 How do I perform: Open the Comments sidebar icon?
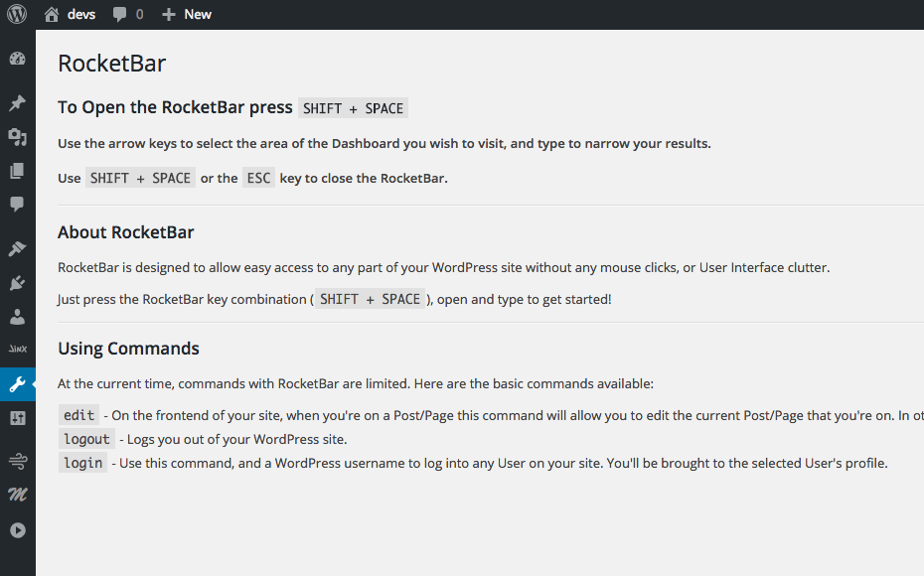(18, 205)
